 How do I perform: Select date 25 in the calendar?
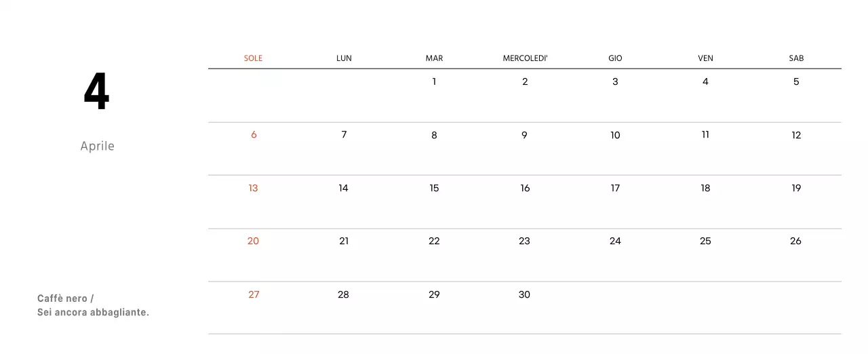(705, 241)
